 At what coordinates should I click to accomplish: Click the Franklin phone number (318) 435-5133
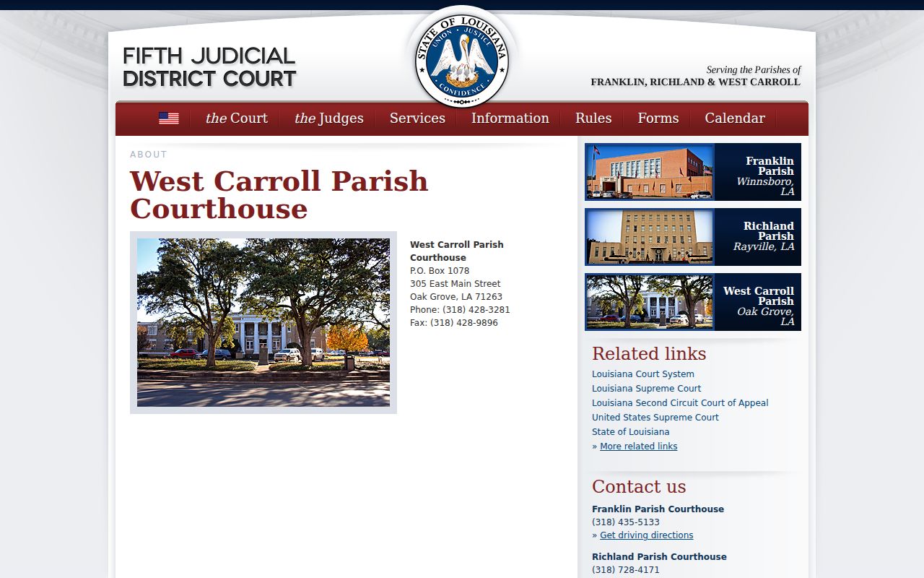tap(626, 522)
